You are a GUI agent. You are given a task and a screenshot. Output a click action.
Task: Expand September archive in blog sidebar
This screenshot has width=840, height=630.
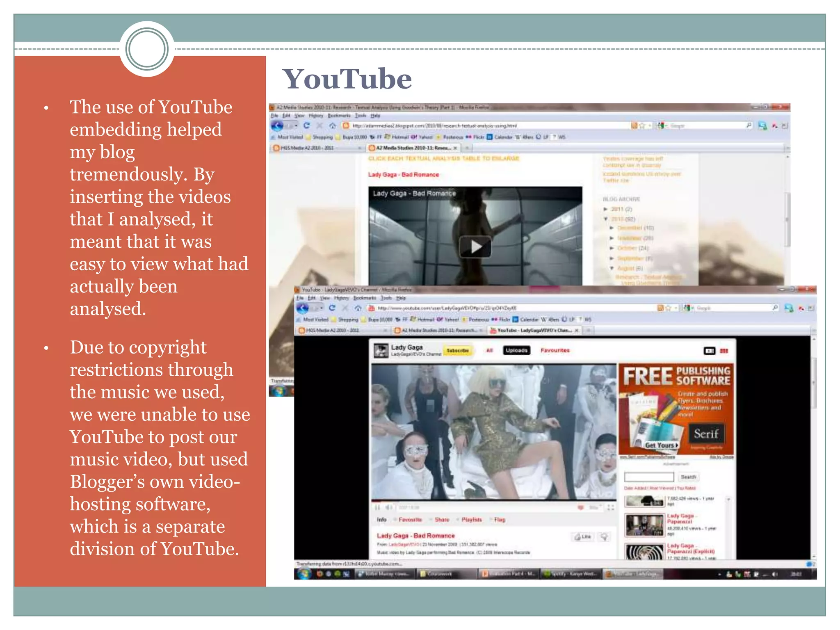click(612, 258)
